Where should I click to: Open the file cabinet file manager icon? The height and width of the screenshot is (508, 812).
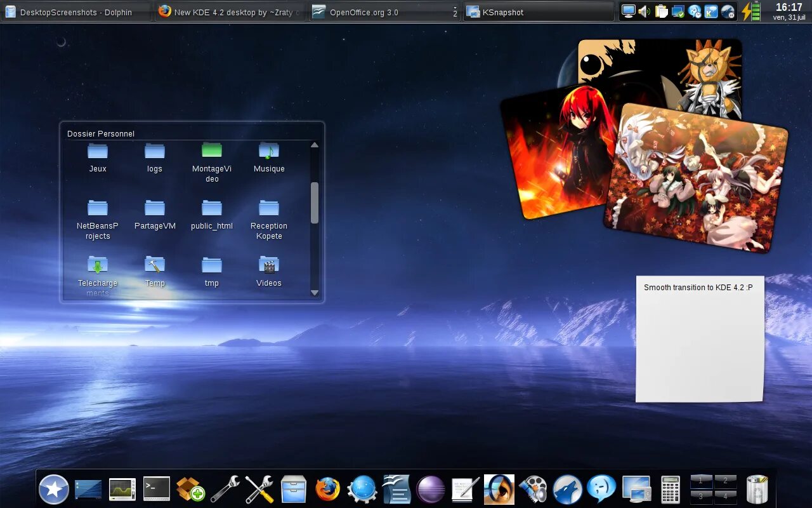tap(294, 490)
